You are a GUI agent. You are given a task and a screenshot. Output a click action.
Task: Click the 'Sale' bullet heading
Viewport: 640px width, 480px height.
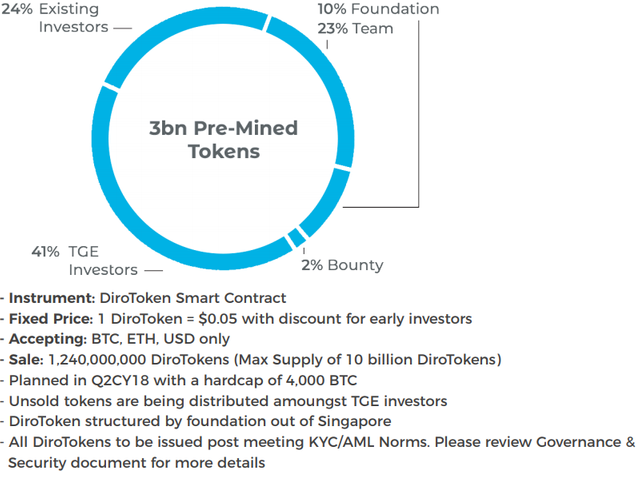pos(27,360)
